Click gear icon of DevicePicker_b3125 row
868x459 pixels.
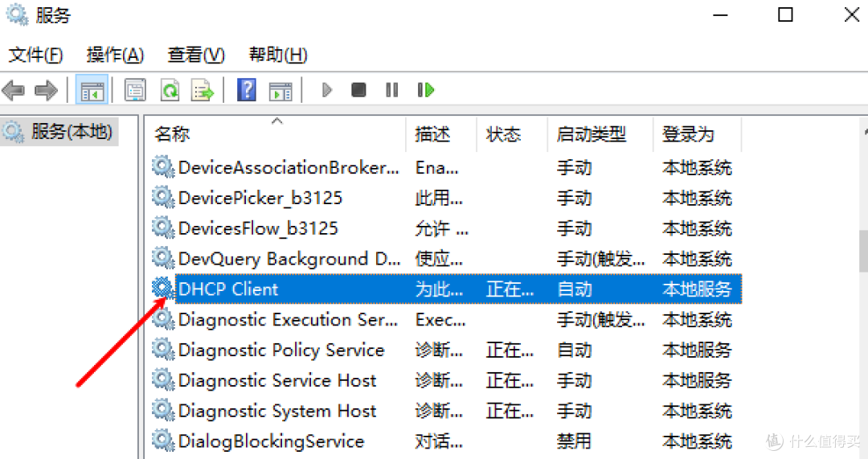(163, 197)
